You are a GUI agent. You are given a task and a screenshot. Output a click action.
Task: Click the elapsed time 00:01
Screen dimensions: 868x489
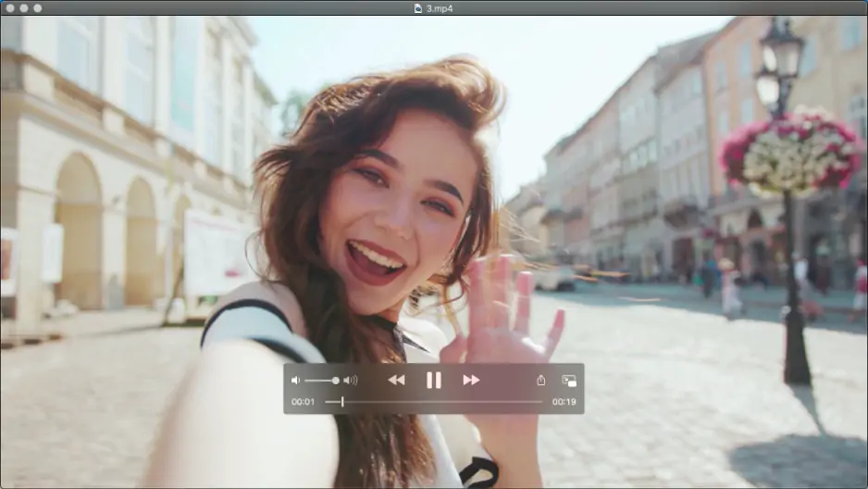[x=303, y=402]
